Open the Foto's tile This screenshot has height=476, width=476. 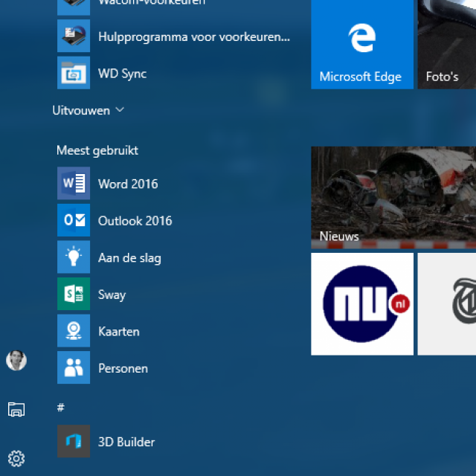point(446,45)
